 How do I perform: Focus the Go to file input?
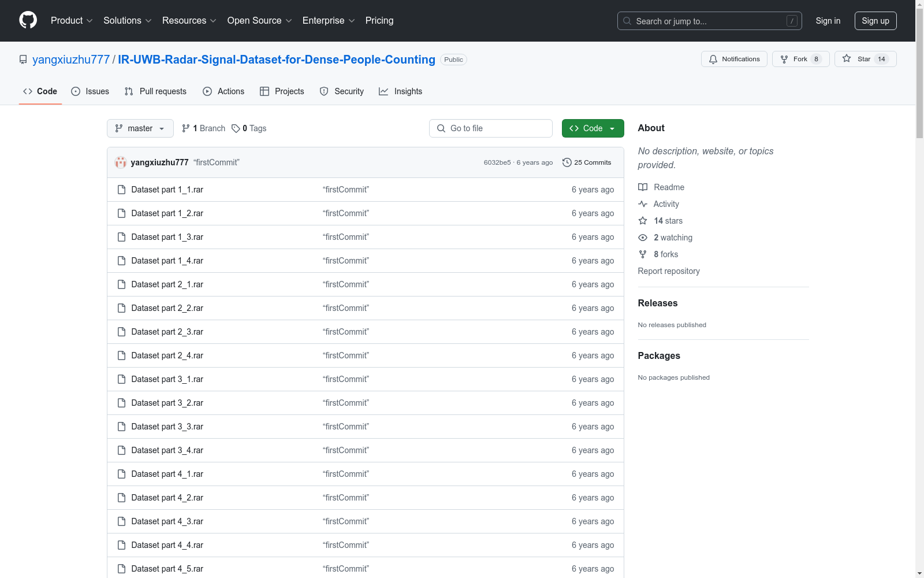[x=491, y=128]
